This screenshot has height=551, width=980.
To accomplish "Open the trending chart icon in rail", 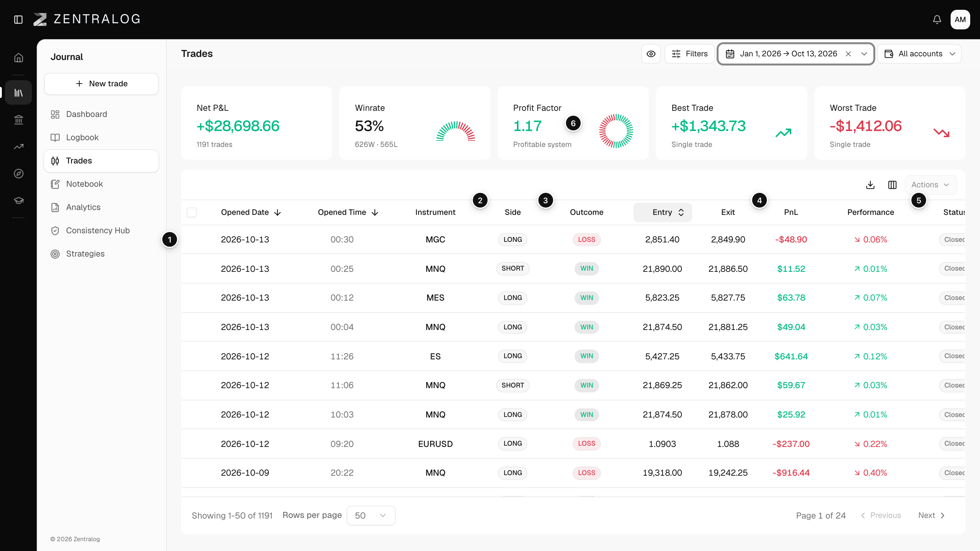I will click(19, 146).
